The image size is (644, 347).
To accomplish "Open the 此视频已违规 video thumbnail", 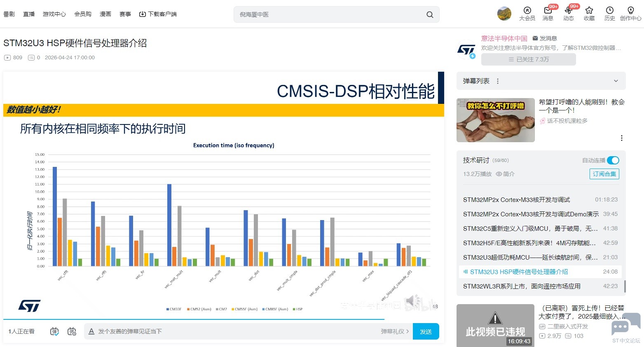I will click(495, 326).
